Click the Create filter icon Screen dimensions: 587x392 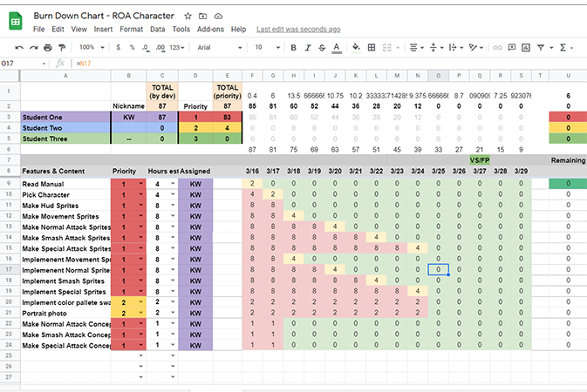pyautogui.click(x=541, y=48)
